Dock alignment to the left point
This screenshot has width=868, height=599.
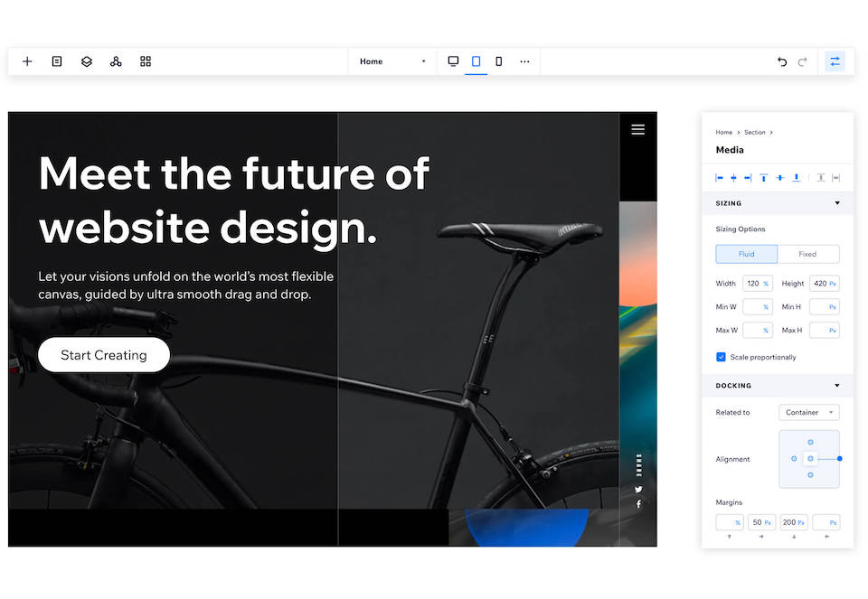794,459
